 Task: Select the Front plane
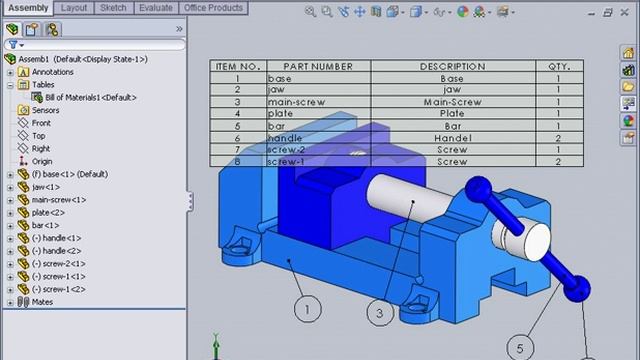tap(41, 123)
